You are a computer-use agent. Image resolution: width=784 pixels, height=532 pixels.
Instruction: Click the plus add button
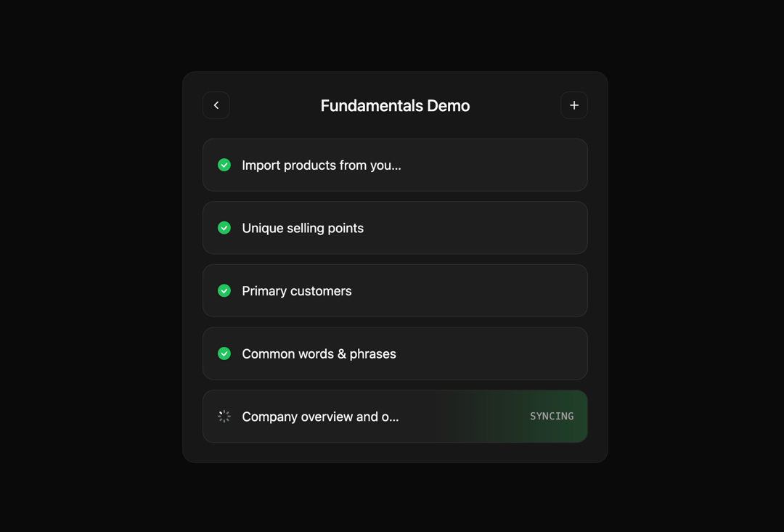[574, 105]
